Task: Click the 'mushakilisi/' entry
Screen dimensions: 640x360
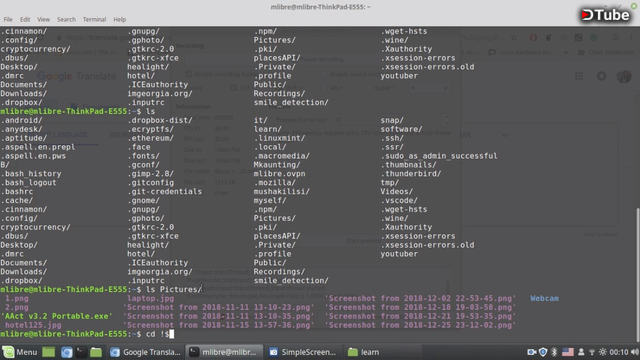Action: tap(282, 191)
